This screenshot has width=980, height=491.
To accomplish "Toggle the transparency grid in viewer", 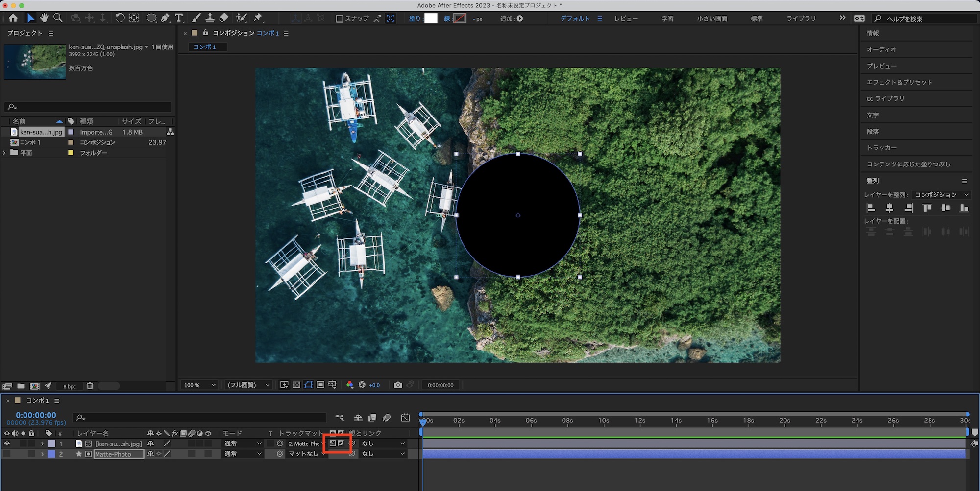I will click(296, 385).
